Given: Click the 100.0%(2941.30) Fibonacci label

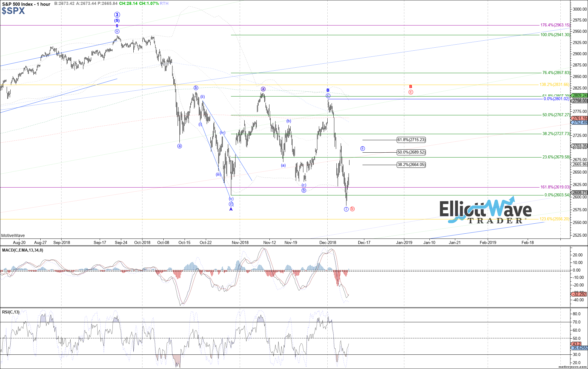Looking at the screenshot, I should (555, 35).
